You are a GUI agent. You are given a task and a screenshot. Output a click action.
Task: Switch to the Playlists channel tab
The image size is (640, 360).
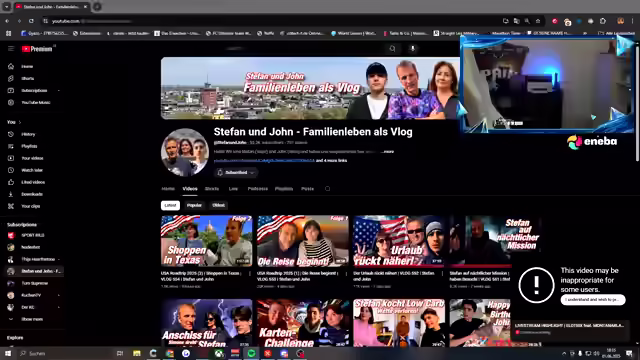point(284,189)
